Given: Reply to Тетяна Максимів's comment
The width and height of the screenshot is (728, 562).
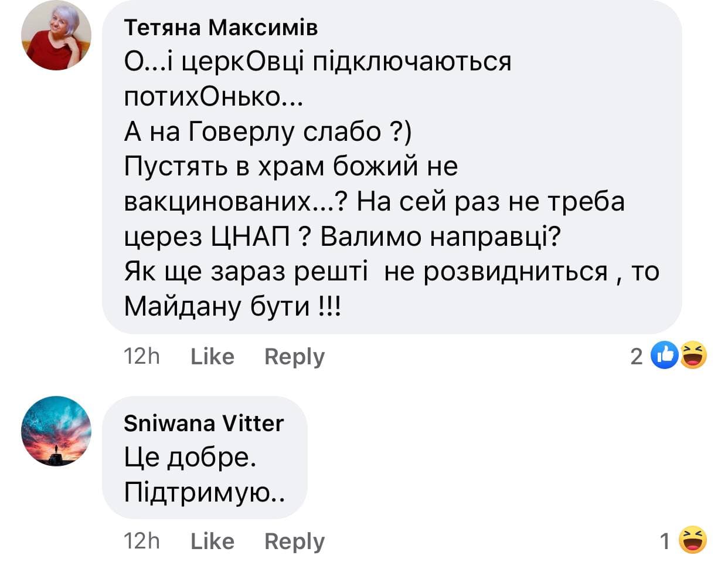Looking at the screenshot, I should pyautogui.click(x=294, y=356).
